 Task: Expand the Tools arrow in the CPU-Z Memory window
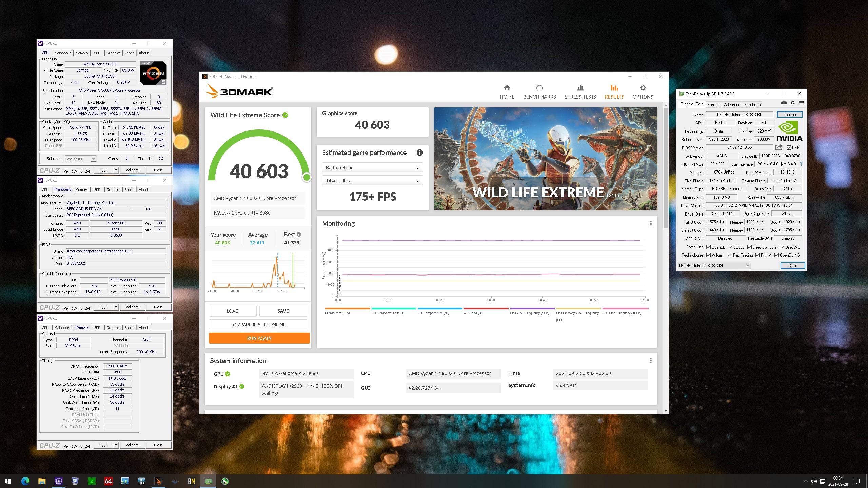[116, 445]
